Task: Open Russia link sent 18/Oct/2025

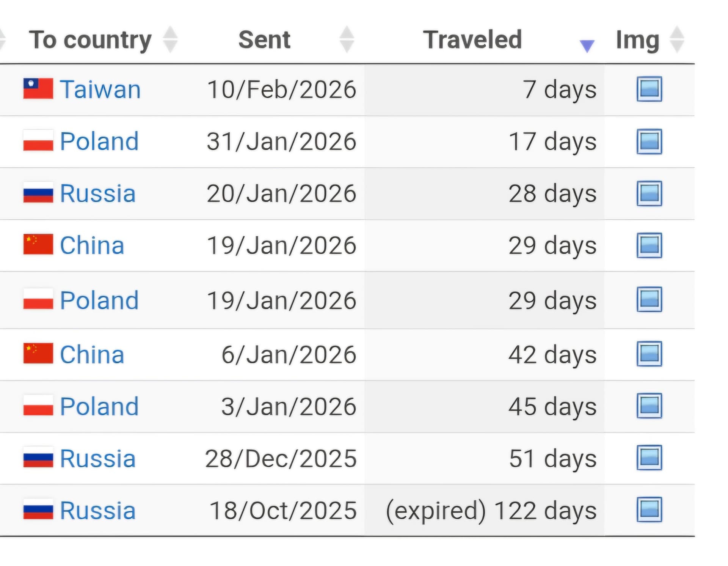Action: (x=98, y=510)
